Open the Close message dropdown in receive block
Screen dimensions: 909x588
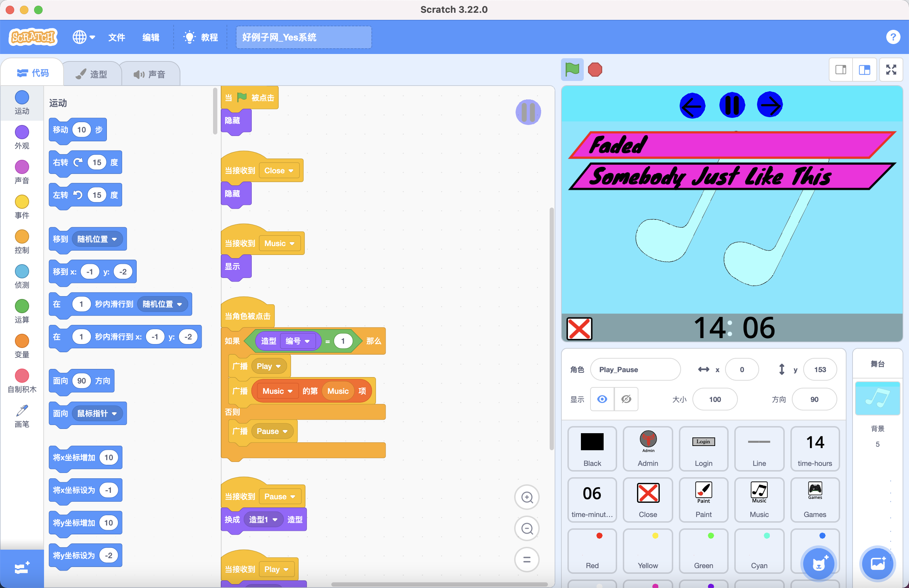point(279,170)
